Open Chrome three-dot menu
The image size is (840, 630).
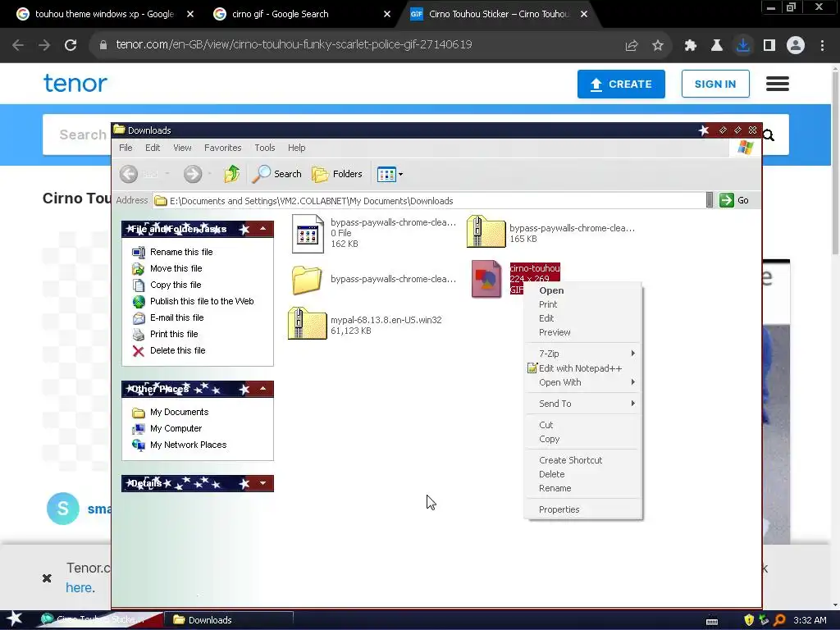[x=822, y=45]
